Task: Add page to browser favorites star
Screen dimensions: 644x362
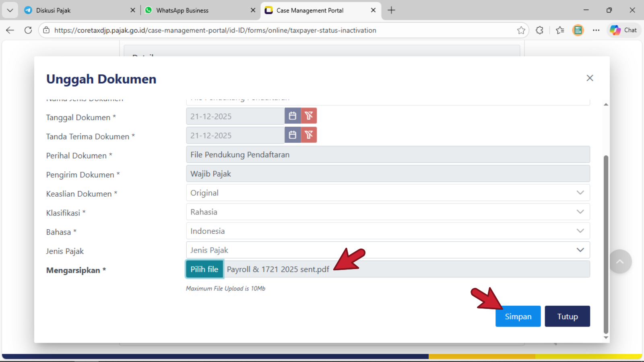Action: 521,30
